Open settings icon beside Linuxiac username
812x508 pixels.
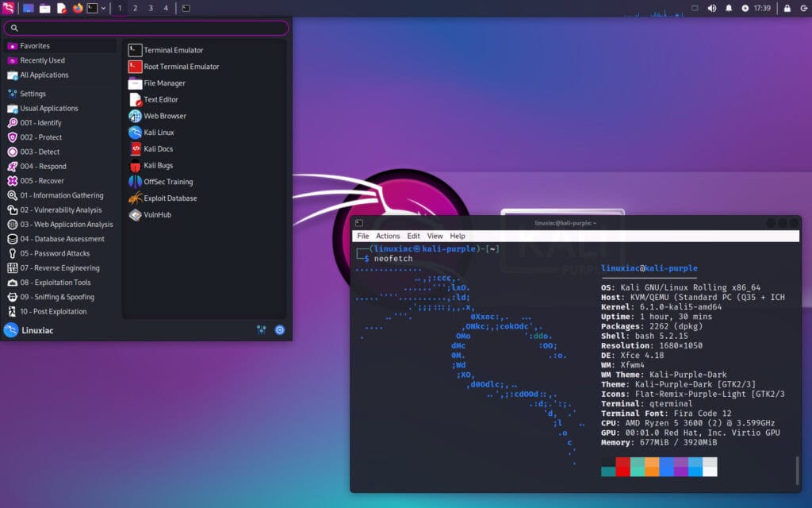pyautogui.click(x=261, y=329)
